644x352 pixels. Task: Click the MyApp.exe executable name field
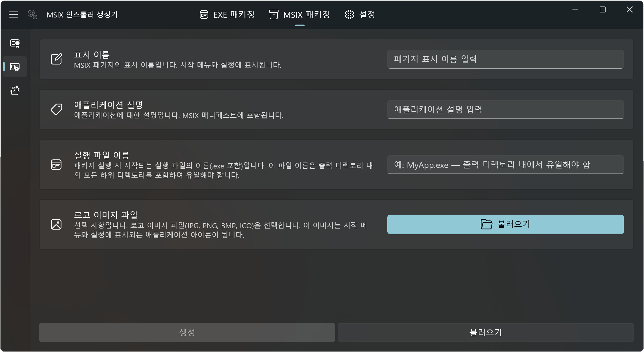click(506, 165)
